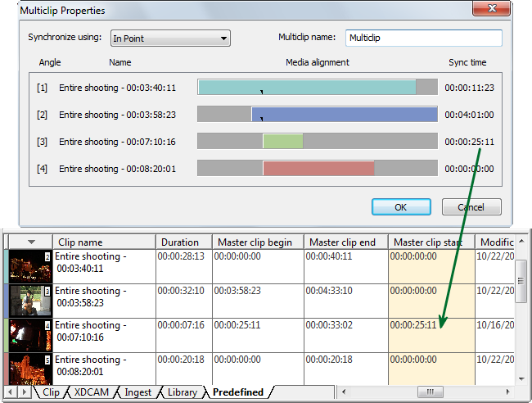Screen dimensions: 532x403
Task: Edit the Multiclip name field
Action: point(424,38)
